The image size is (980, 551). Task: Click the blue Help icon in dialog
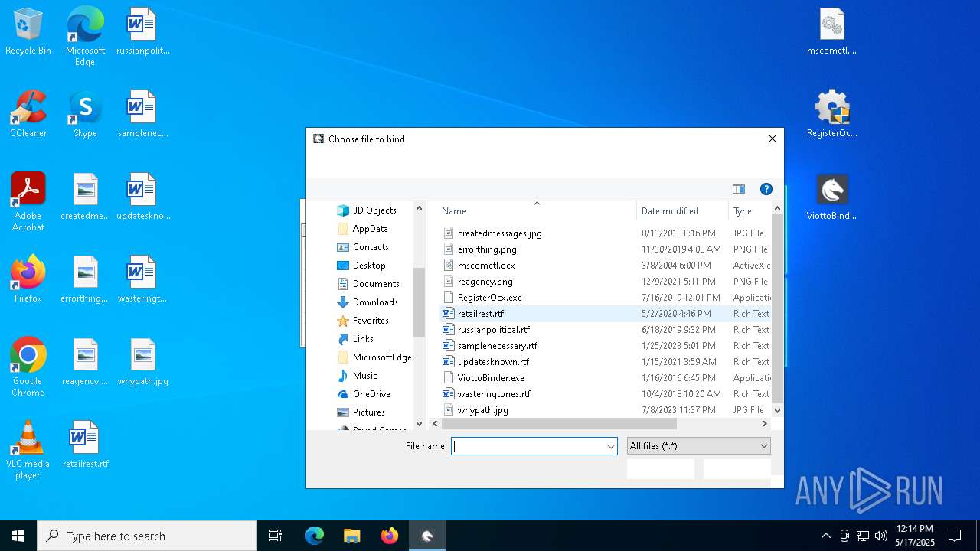pyautogui.click(x=766, y=189)
